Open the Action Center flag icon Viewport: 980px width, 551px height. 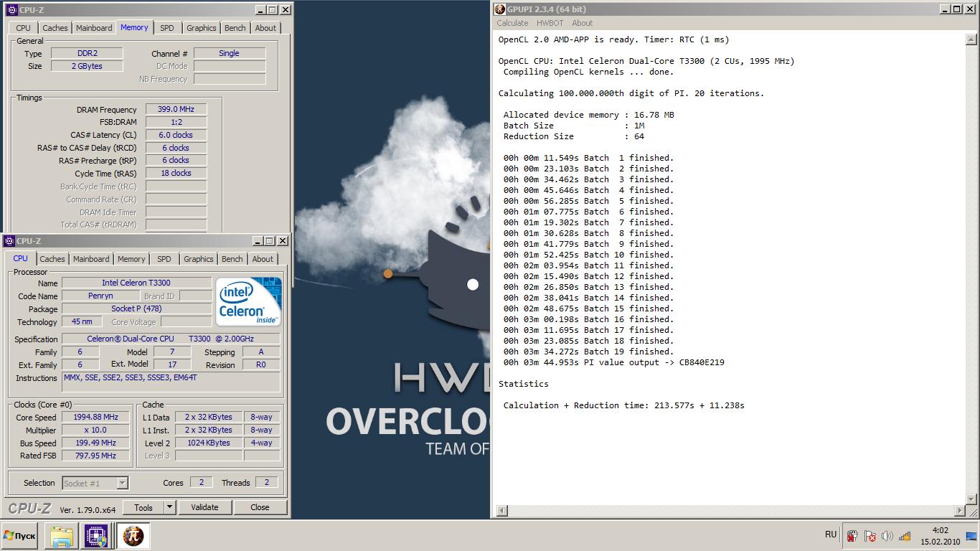coord(870,536)
